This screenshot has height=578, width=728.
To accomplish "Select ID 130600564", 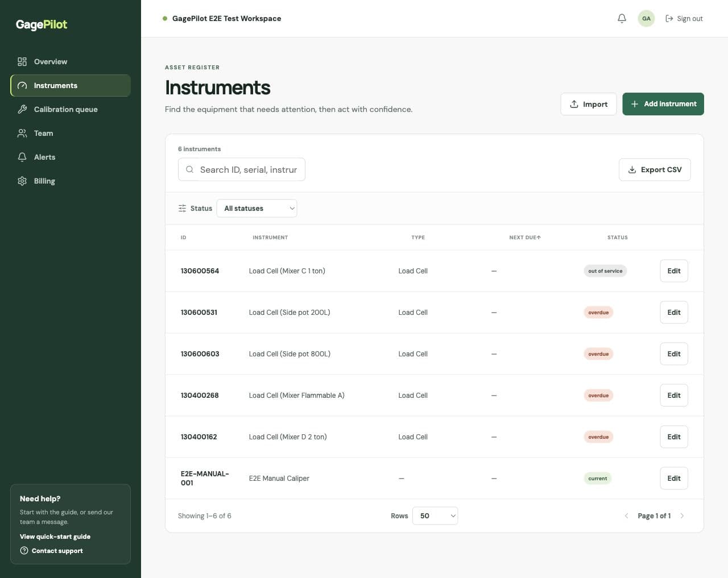I will point(200,271).
